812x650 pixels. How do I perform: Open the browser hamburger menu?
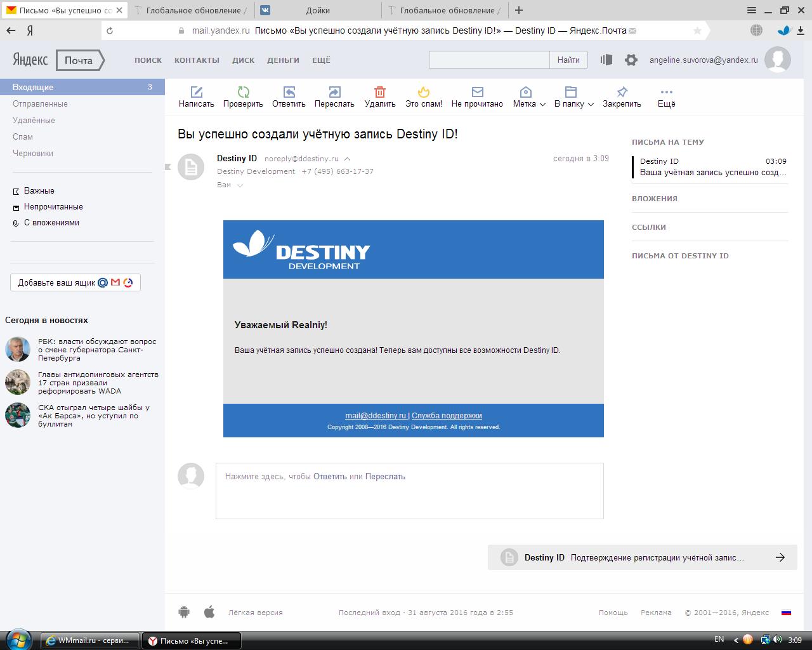click(x=751, y=10)
